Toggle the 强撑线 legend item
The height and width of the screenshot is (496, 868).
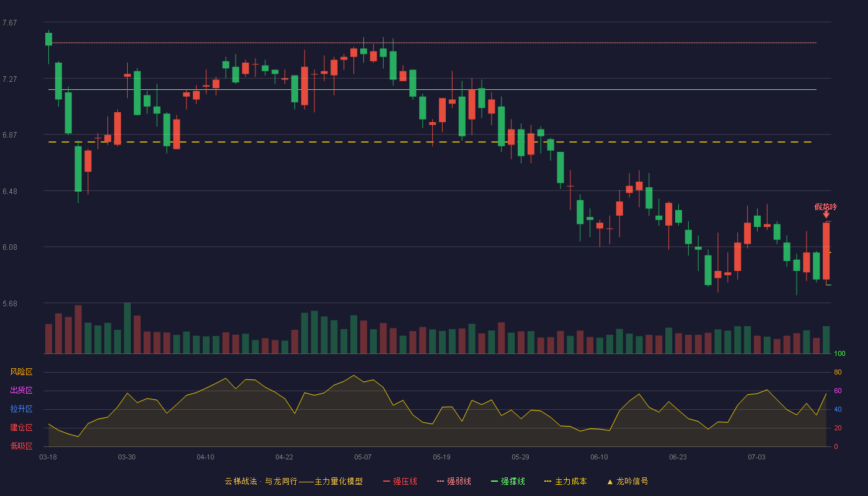508,481
